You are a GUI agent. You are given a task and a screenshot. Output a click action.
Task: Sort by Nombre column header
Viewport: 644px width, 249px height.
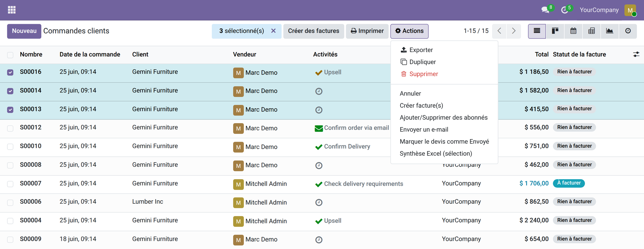[x=31, y=54]
